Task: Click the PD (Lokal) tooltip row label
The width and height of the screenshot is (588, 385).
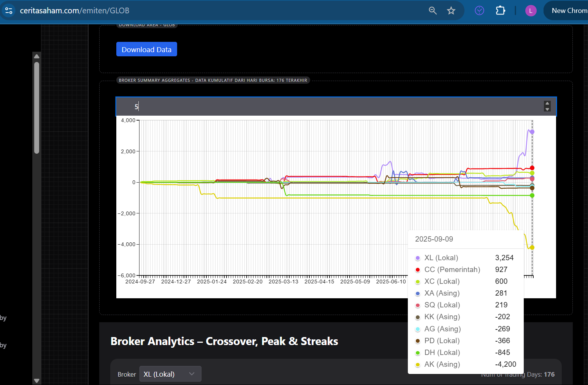Action: coord(442,340)
